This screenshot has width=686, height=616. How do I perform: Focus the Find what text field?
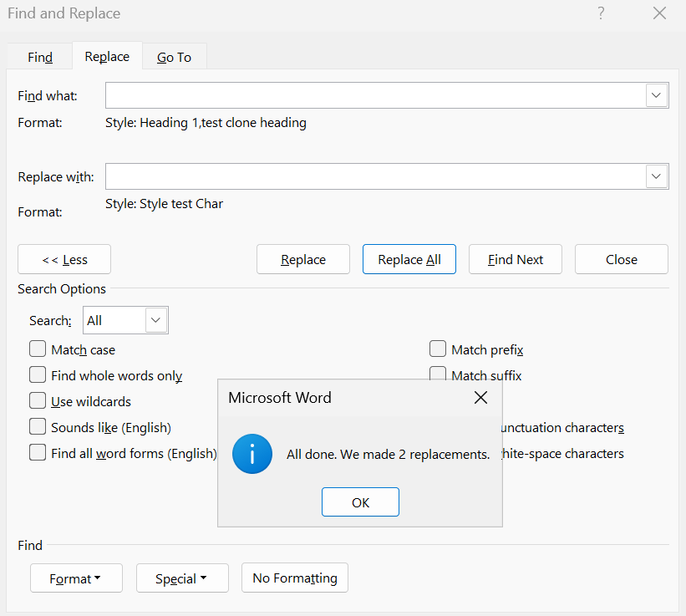coord(375,95)
